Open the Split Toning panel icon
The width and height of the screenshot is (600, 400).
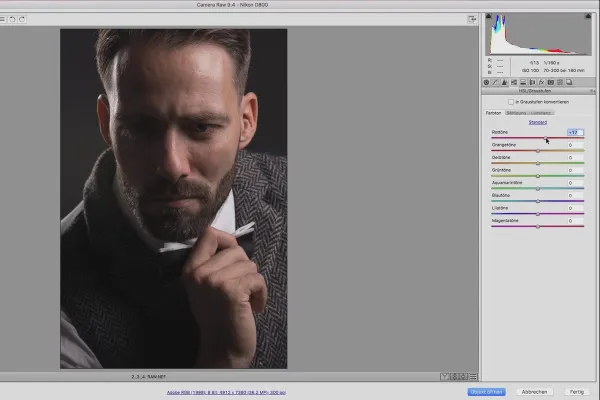pyautogui.click(x=523, y=82)
